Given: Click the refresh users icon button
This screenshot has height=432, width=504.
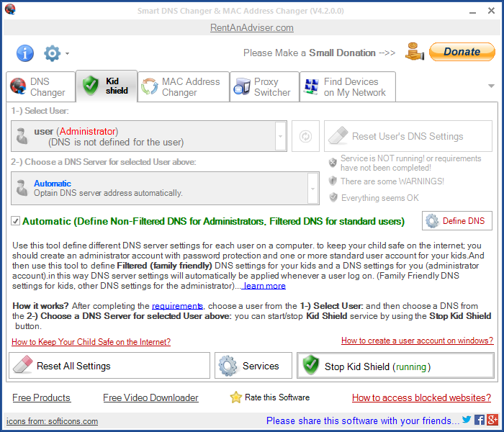Looking at the screenshot, I should [305, 136].
